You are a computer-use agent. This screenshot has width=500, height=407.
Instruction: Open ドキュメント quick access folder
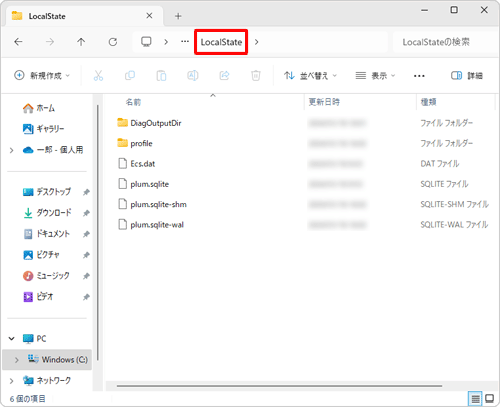pos(46,234)
